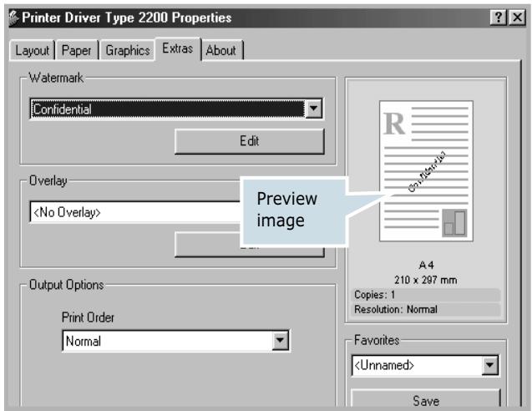The height and width of the screenshot is (411, 532).
Task: Click the Output Options group label
Action: (67, 284)
